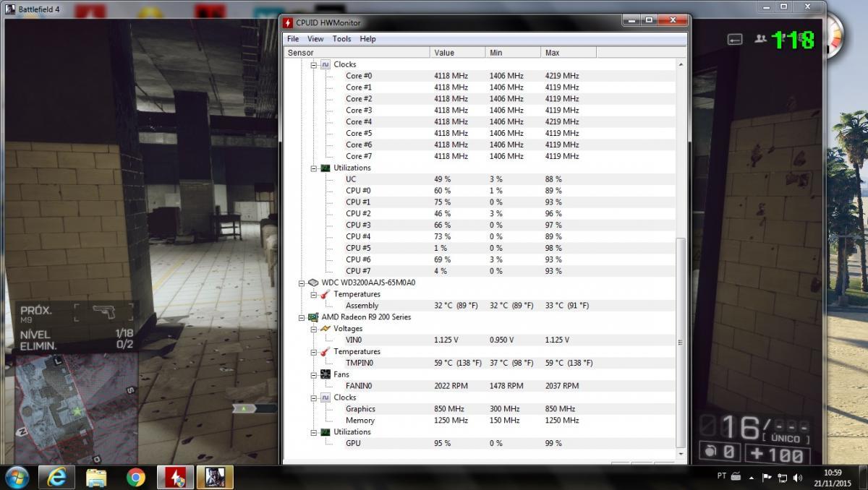
Task: Click the vertical scrollbar thumb in HWMonitor
Action: click(680, 343)
